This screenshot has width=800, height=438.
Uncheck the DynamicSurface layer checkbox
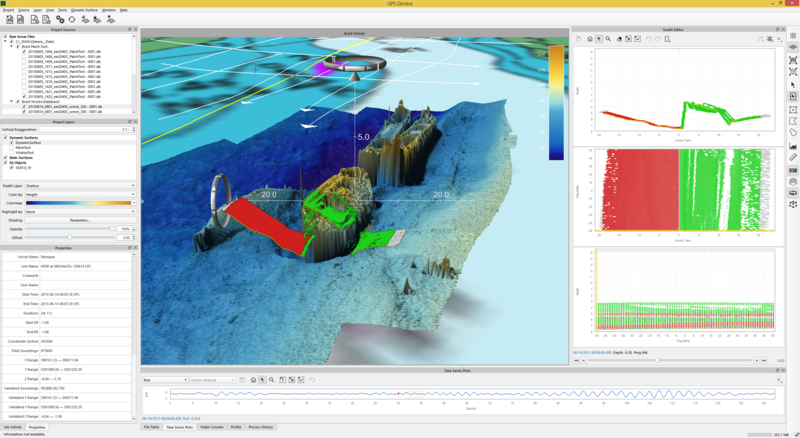[11, 142]
